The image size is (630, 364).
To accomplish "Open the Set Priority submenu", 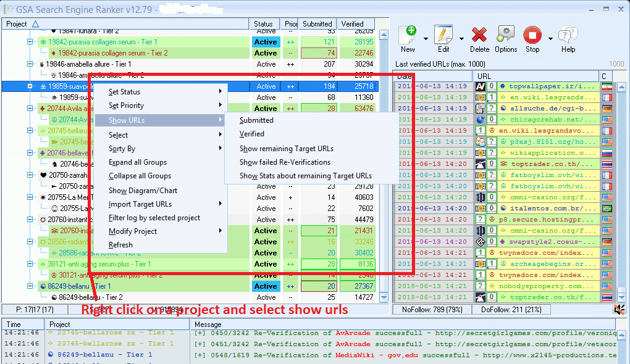I will tap(161, 105).
